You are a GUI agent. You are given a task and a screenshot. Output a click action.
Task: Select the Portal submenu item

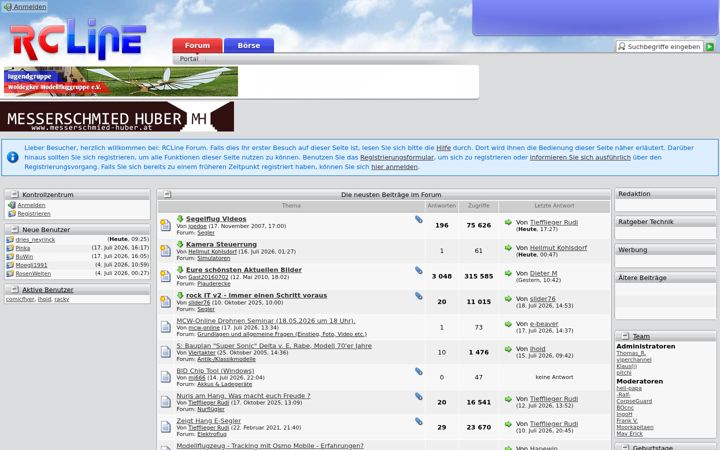tap(189, 59)
